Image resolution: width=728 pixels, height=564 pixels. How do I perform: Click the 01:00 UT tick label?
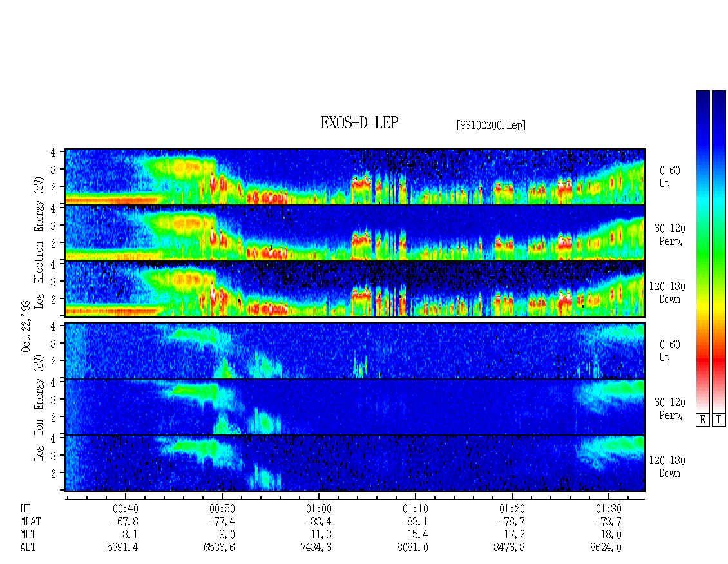point(318,509)
